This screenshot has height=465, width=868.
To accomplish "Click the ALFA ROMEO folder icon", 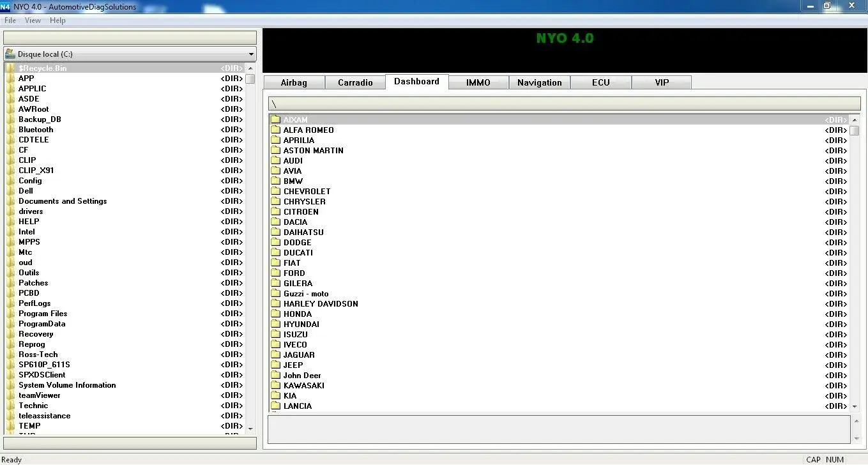I will (x=275, y=130).
